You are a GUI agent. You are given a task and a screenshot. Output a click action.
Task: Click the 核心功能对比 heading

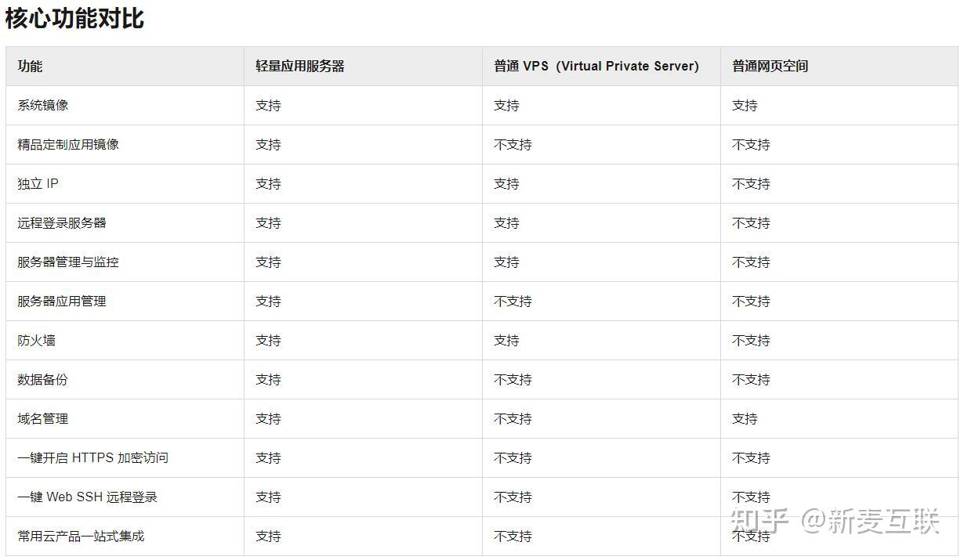tap(75, 19)
